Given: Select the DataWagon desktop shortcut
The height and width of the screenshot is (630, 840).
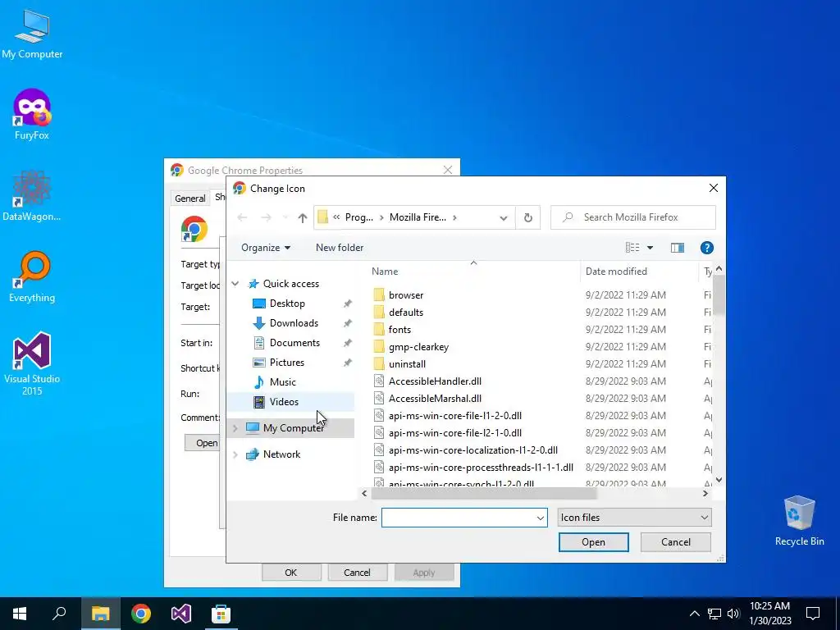Looking at the screenshot, I should click(32, 196).
